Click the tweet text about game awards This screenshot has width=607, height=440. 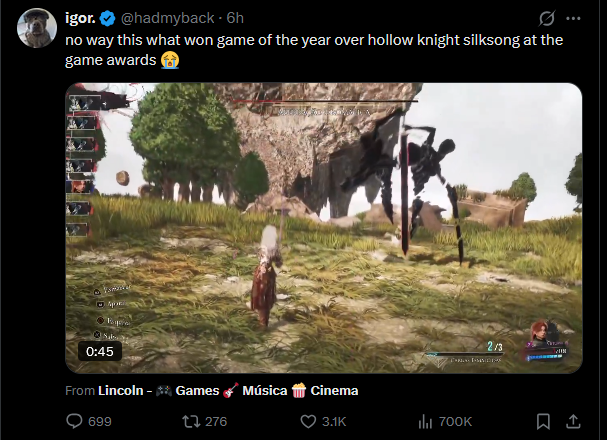[314, 50]
